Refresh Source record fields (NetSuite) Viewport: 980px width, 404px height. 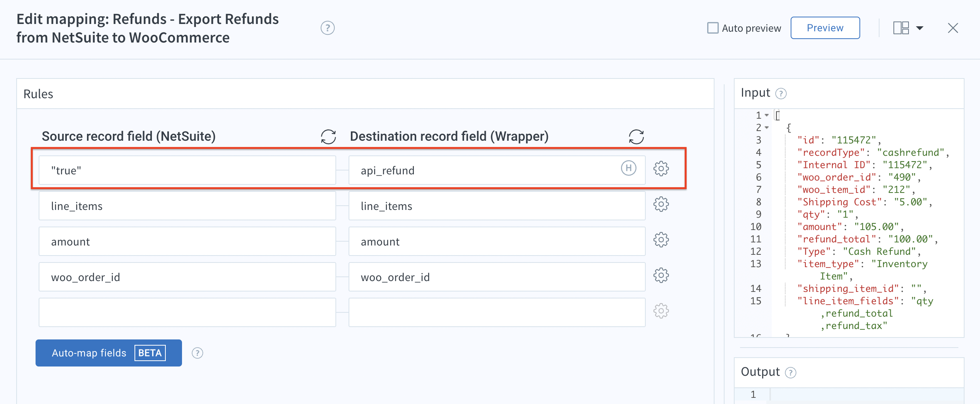328,136
